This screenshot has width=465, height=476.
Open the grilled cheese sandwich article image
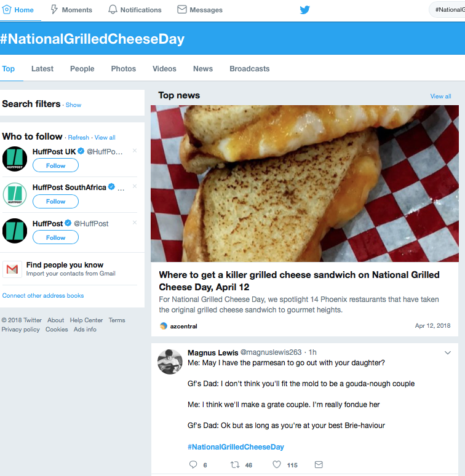coord(304,183)
